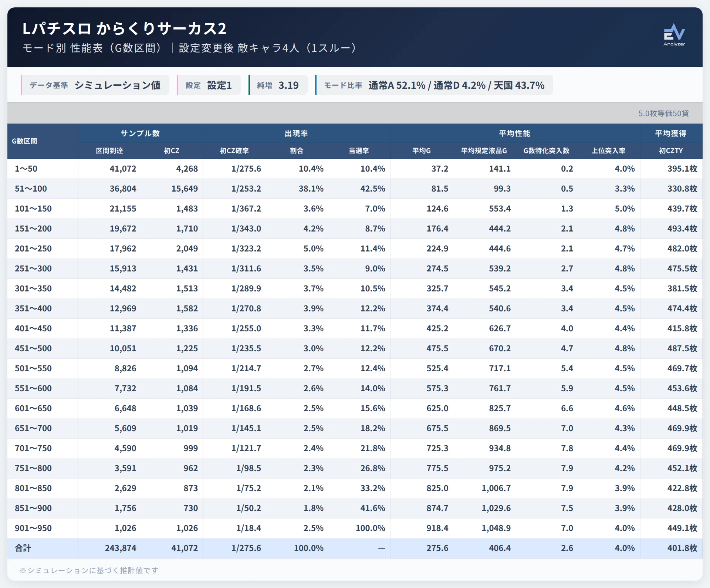Viewport: 710px width, 588px height.
Task: Click the 平均性能 group header
Action: point(514,133)
